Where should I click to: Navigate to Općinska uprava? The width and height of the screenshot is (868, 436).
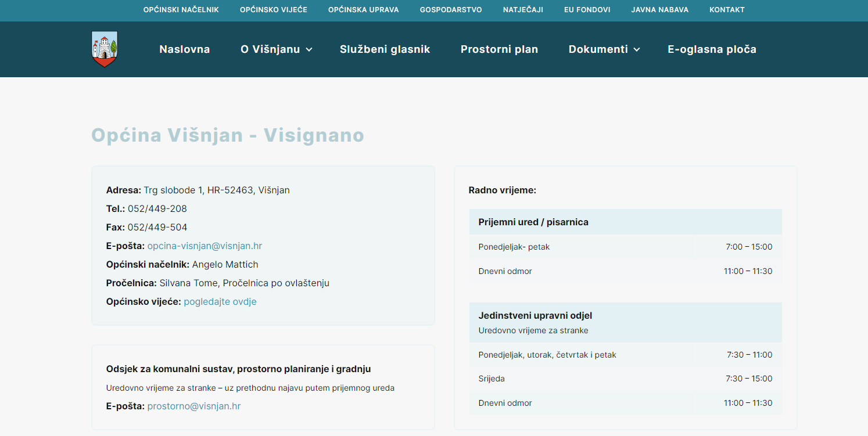[363, 10]
